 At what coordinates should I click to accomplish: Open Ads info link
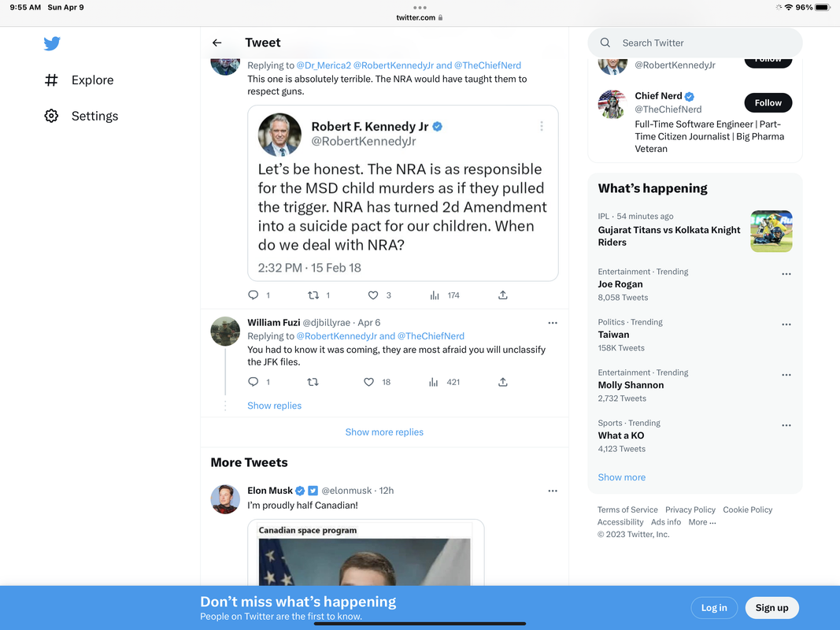(666, 522)
